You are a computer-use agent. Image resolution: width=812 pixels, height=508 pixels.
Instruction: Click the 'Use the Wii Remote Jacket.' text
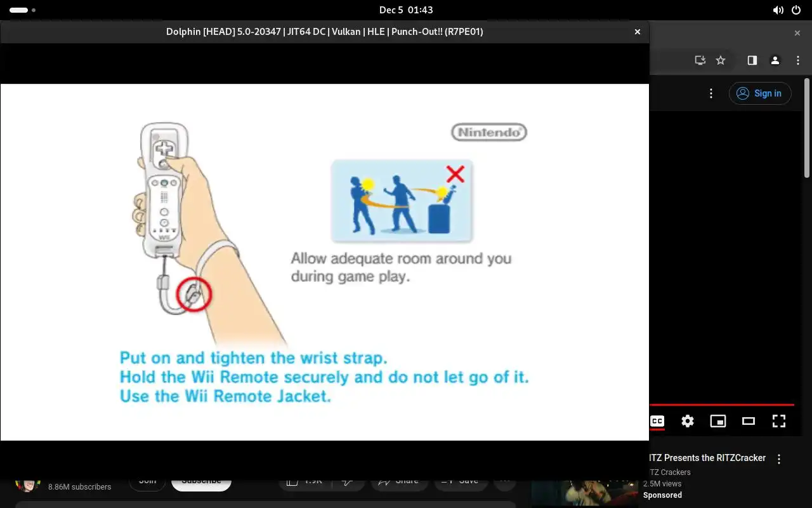point(226,396)
